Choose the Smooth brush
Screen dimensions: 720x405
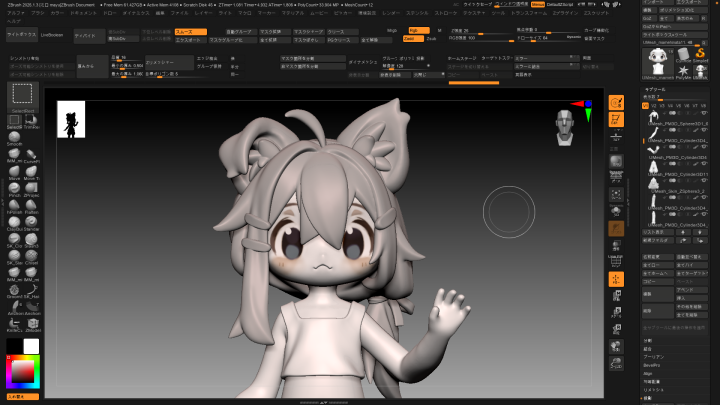click(x=14, y=137)
